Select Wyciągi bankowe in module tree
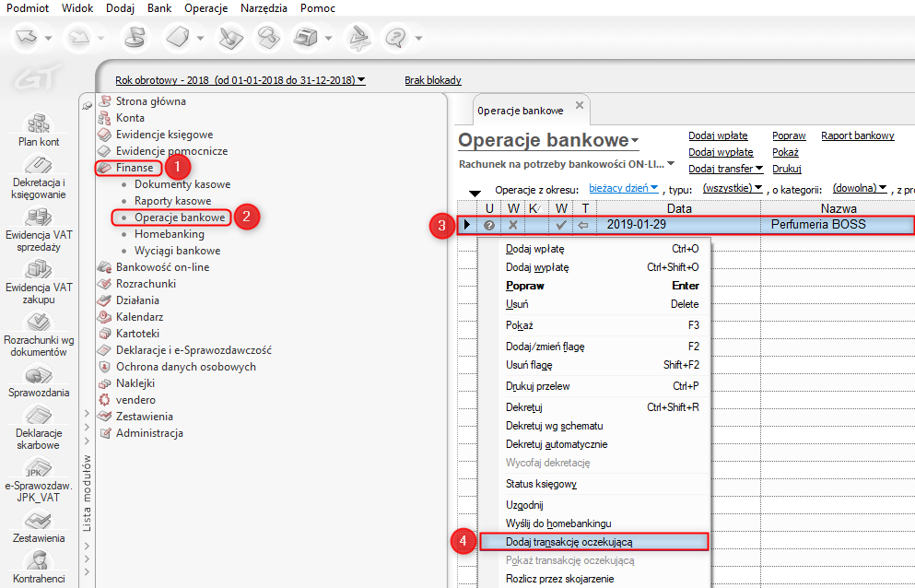Image resolution: width=915 pixels, height=588 pixels. pos(177,251)
